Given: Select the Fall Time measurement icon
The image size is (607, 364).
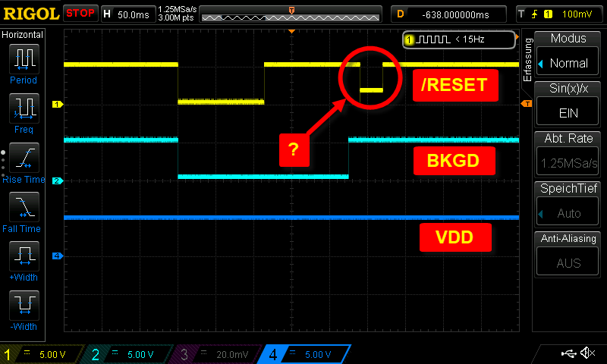Looking at the screenshot, I should click(x=24, y=206).
